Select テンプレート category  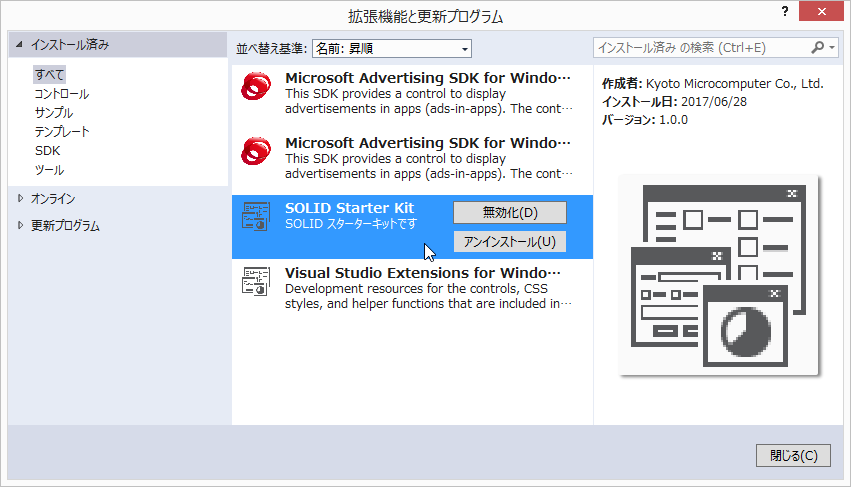pyautogui.click(x=62, y=132)
